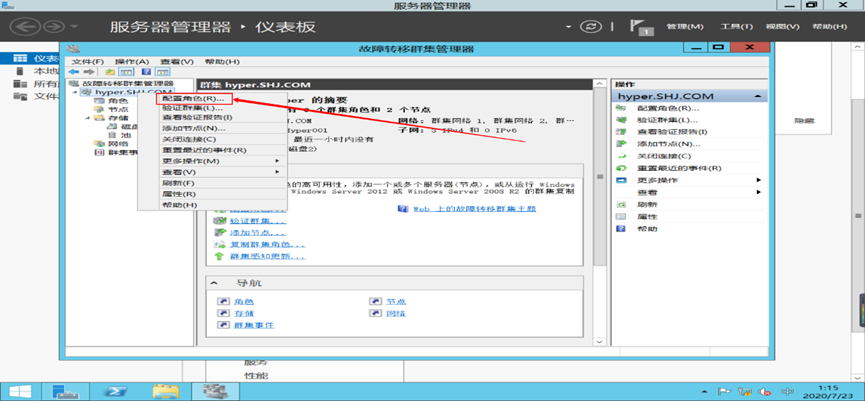865x401 pixels.
Task: Click 关闭连接(C) icon in the 操作 pane
Action: click(621, 156)
